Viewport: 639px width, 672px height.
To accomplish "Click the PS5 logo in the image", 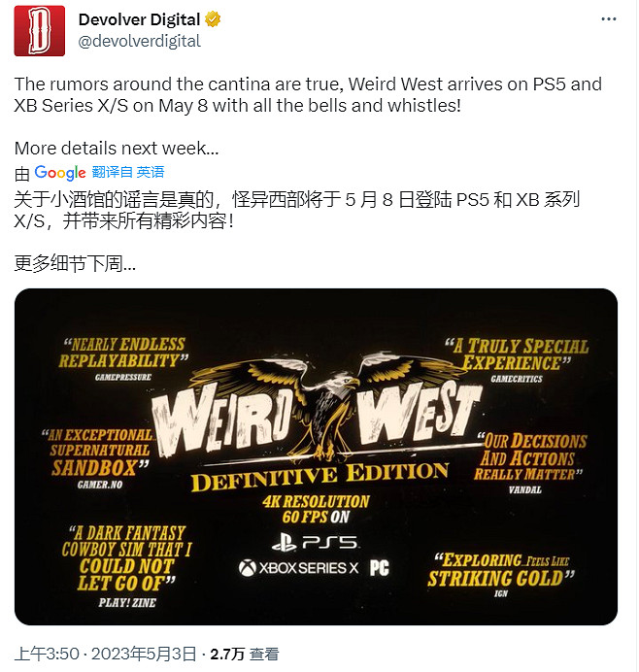I will [x=315, y=543].
